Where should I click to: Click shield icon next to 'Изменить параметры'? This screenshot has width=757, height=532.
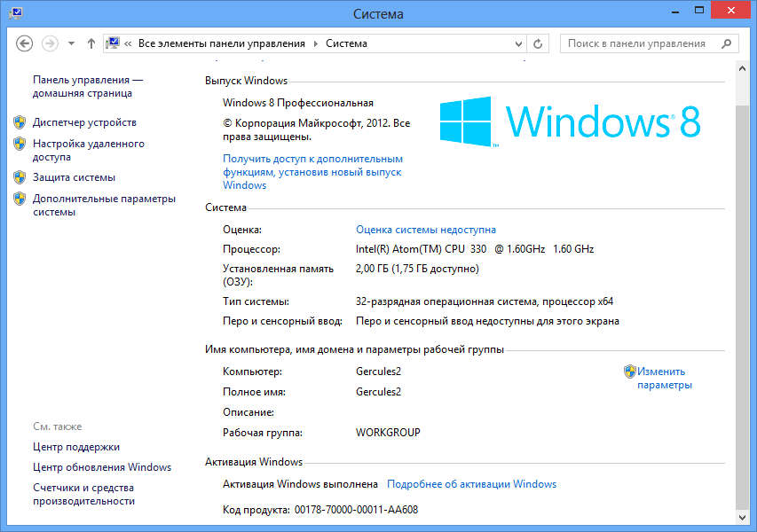tap(629, 372)
